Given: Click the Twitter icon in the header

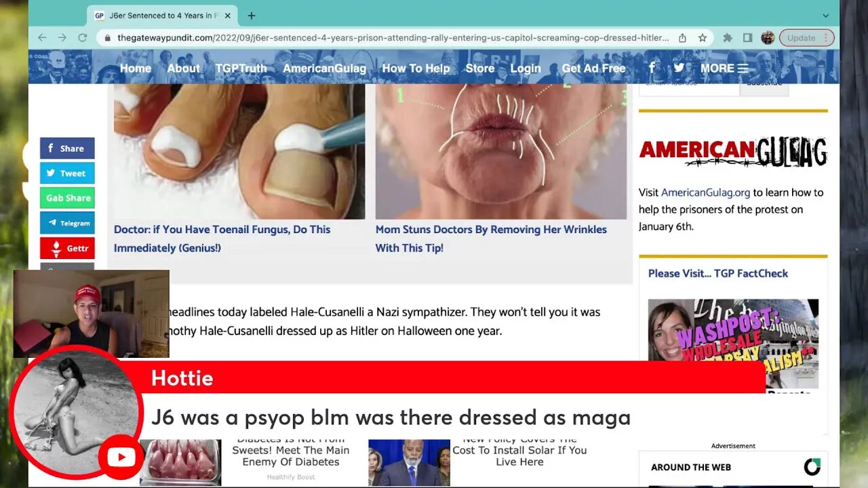Looking at the screenshot, I should [x=679, y=67].
